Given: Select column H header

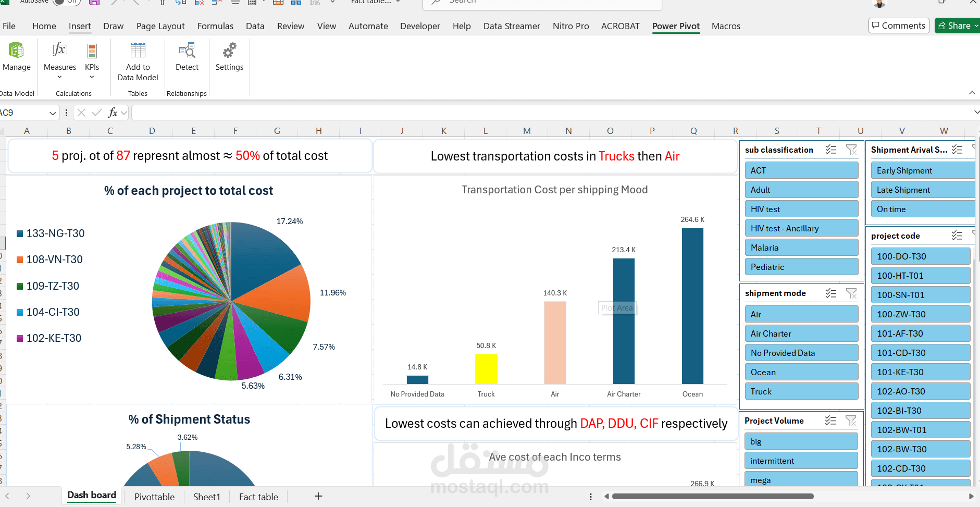Looking at the screenshot, I should click(318, 131).
